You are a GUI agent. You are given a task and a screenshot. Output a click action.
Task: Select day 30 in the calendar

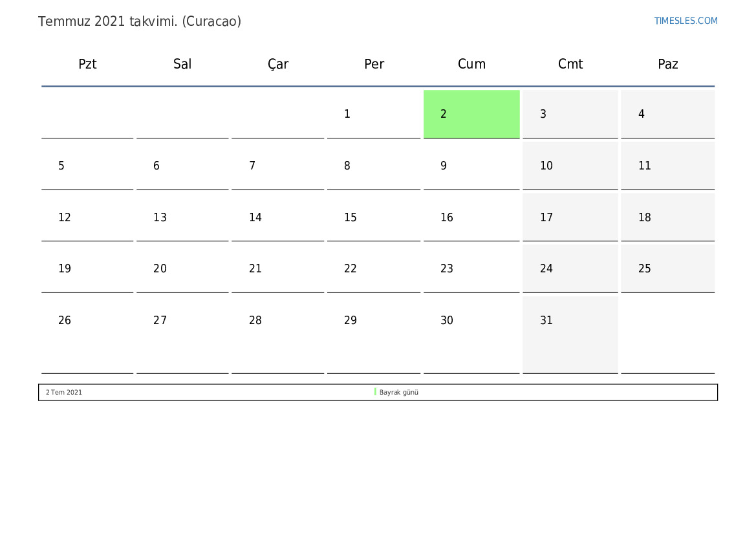[471, 334]
